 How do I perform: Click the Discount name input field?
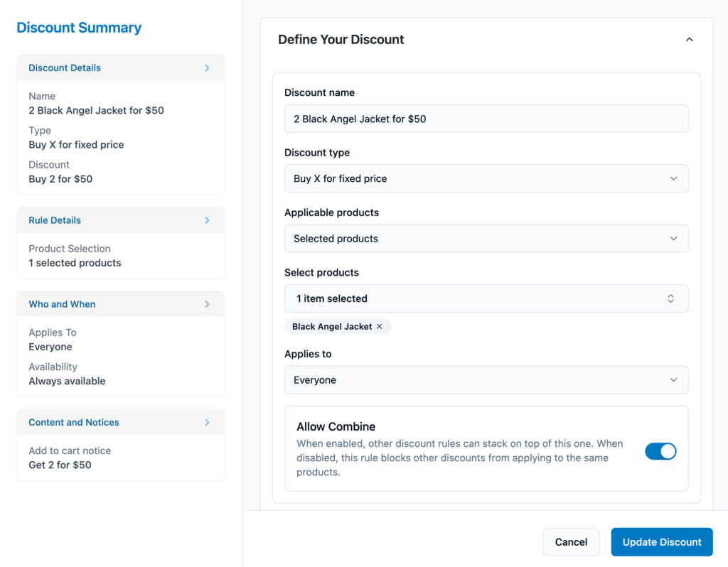point(486,119)
